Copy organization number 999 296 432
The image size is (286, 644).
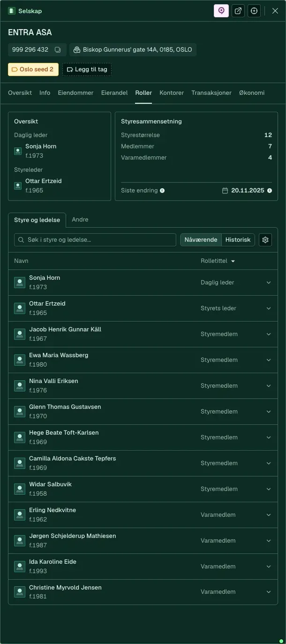click(58, 50)
